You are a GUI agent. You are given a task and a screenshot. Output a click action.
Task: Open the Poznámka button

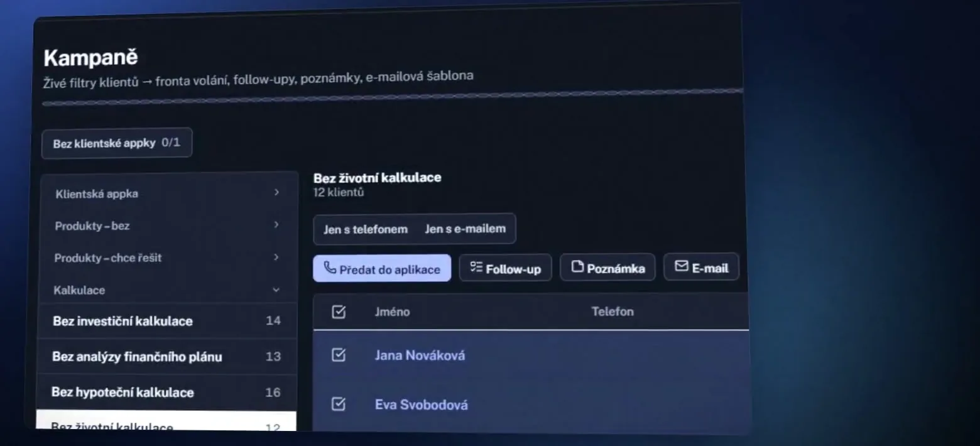[x=607, y=267]
